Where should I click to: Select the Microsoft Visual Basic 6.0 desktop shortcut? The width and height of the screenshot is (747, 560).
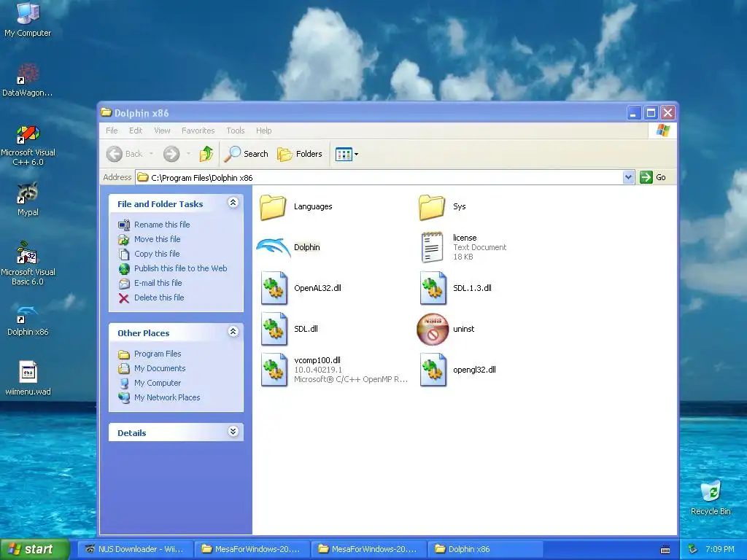tap(28, 263)
